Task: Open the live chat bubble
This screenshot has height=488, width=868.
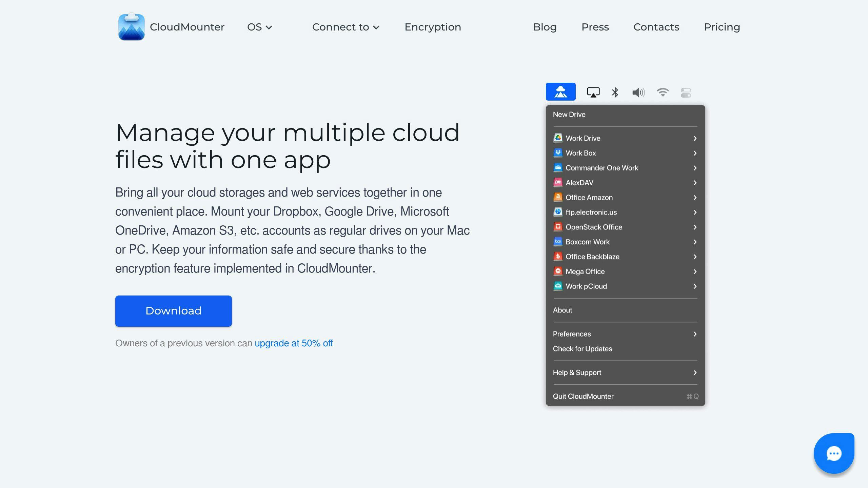Action: point(834,453)
